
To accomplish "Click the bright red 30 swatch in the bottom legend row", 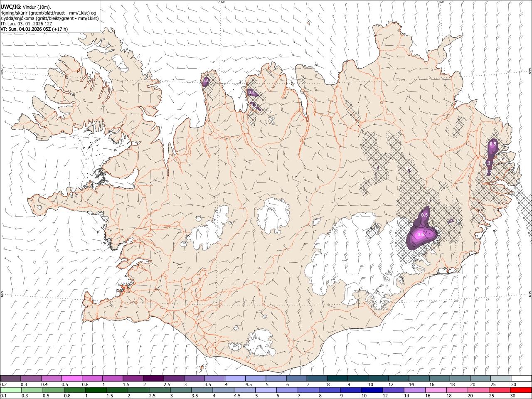I will (x=520, y=390).
